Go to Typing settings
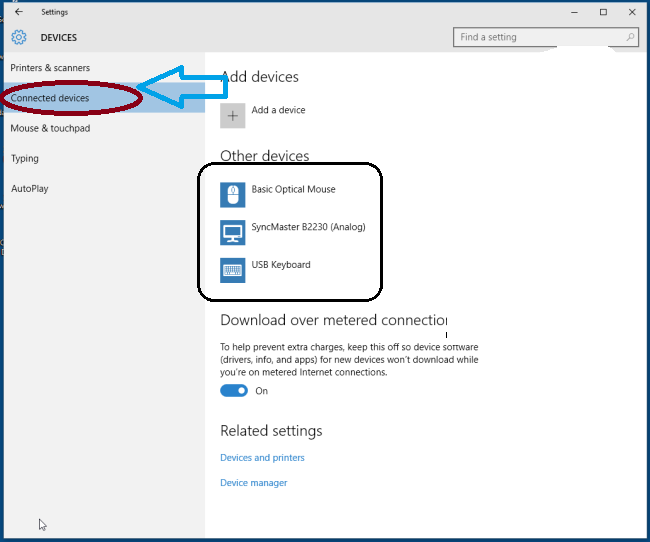Screen dimensions: 650x542 (25, 158)
